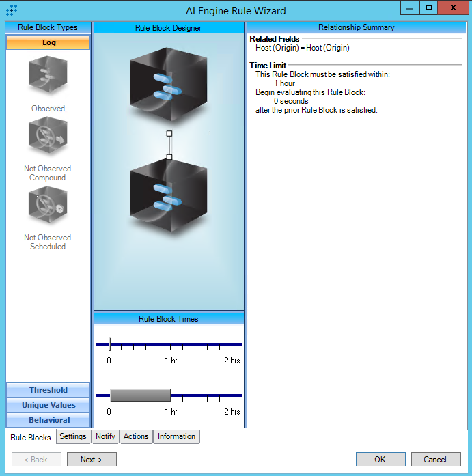
Task: Open the Information tab
Action: (x=176, y=436)
